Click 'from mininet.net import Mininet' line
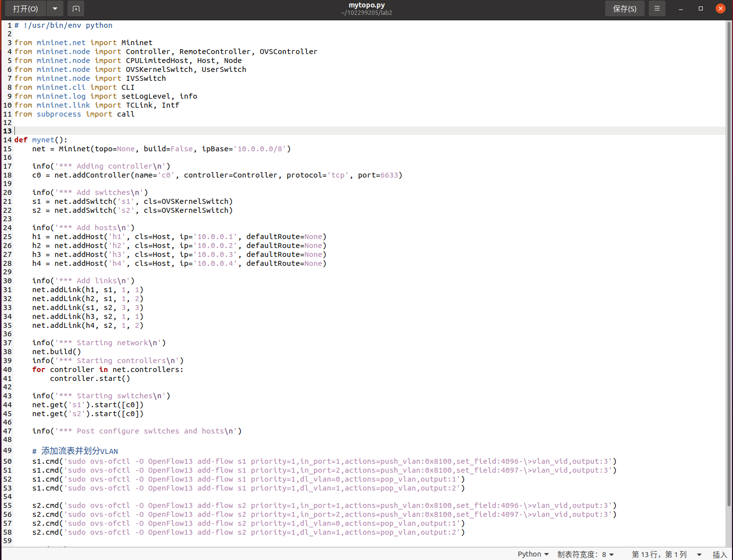 pyautogui.click(x=83, y=43)
